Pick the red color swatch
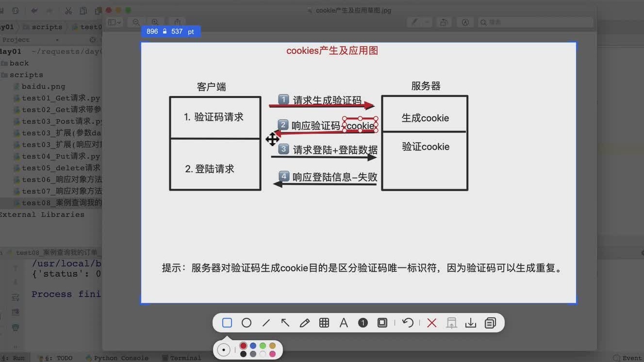The image size is (644, 362). coord(243,346)
